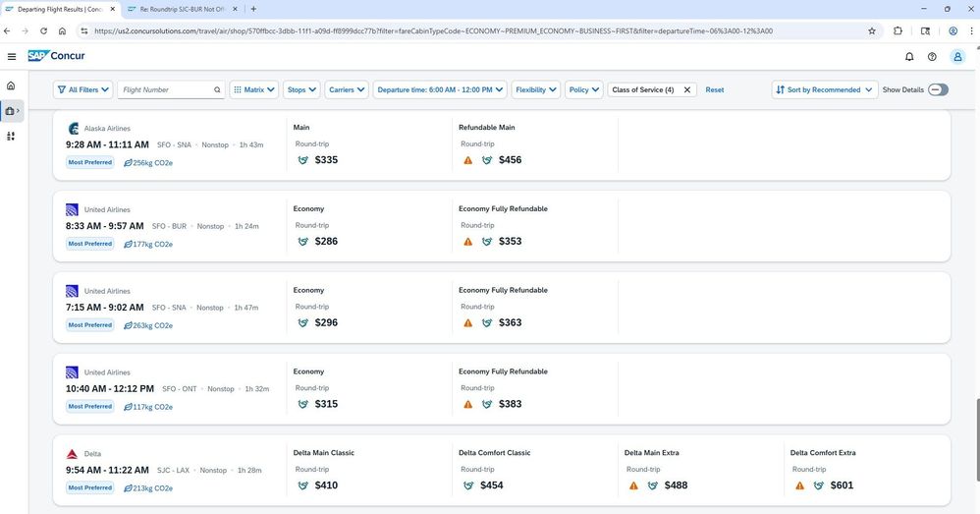Click the browser address bar URL
The height and width of the screenshot is (514, 980).
tap(433, 30)
